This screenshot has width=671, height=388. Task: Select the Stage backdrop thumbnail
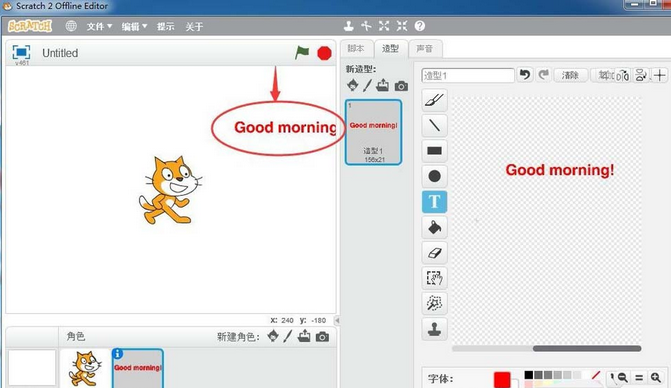click(x=32, y=368)
